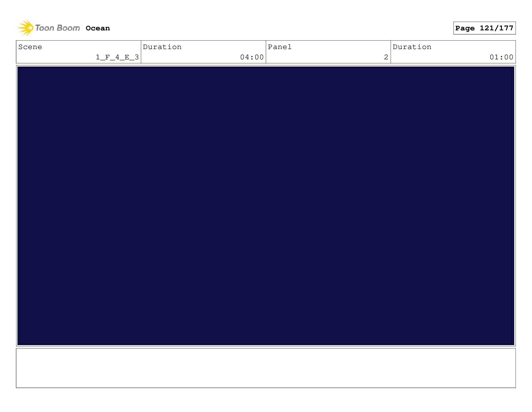Click panel duration value '01:00'
This screenshot has height=412, width=532.
point(501,57)
